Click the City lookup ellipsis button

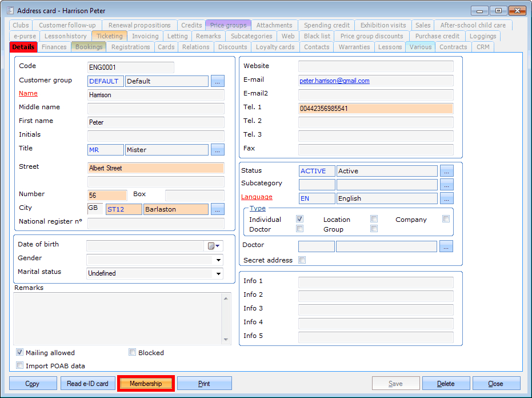click(x=217, y=209)
